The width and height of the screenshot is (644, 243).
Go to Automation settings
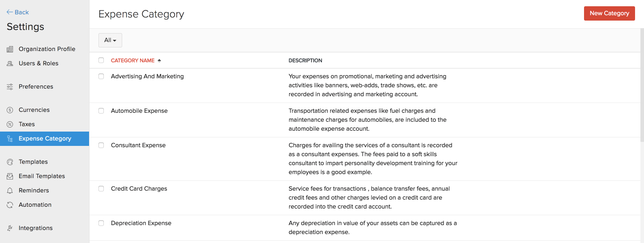pos(35,205)
